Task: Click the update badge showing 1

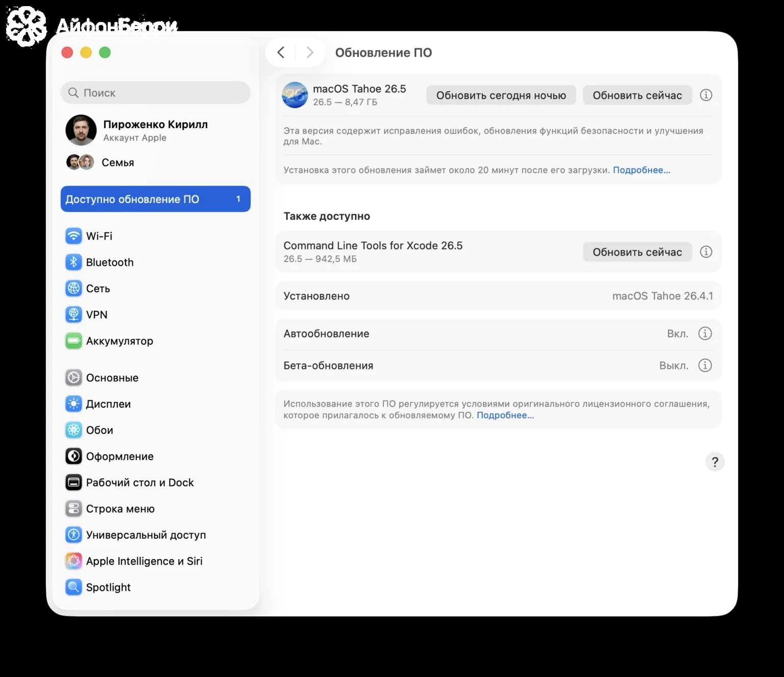Action: click(238, 199)
